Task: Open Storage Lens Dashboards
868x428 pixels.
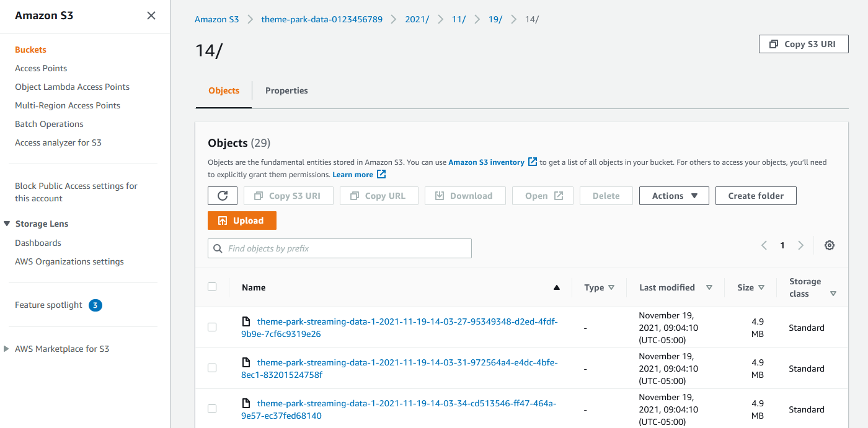Action: tap(38, 243)
